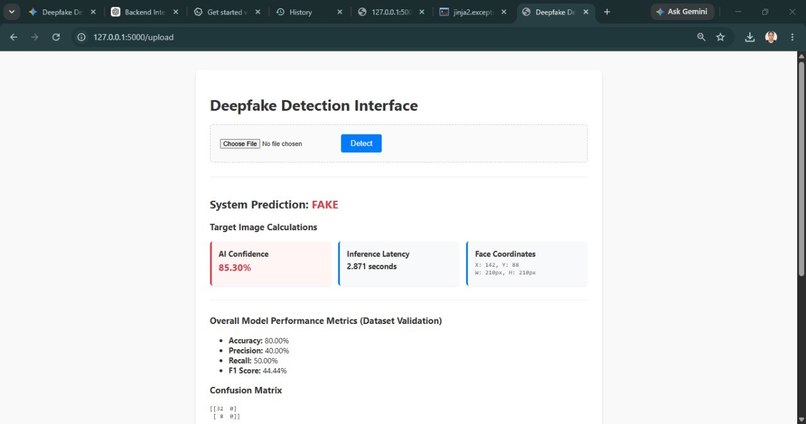Image resolution: width=806 pixels, height=424 pixels.
Task: Click the Accuracy: 80.00% list item
Action: coord(259,341)
